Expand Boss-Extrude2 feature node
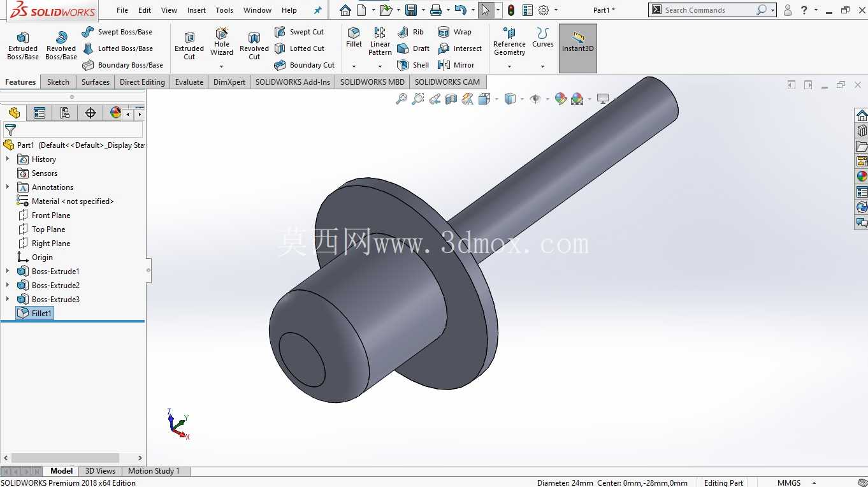 [8, 286]
